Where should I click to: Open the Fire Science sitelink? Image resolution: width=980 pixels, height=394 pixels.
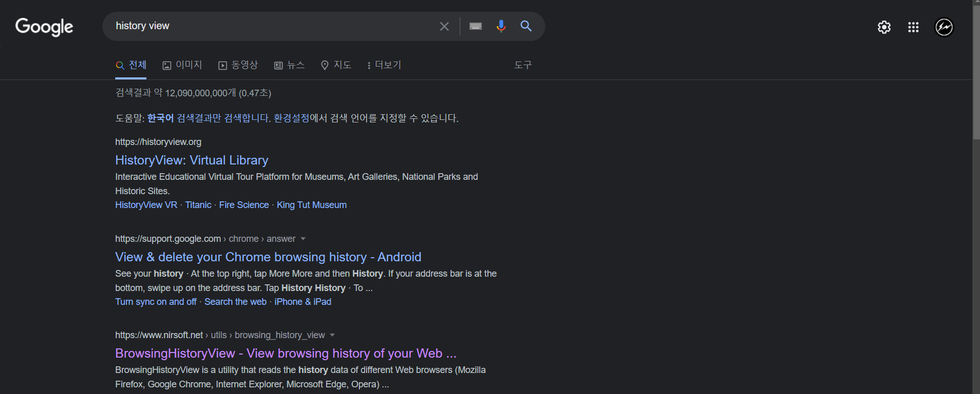pyautogui.click(x=244, y=205)
